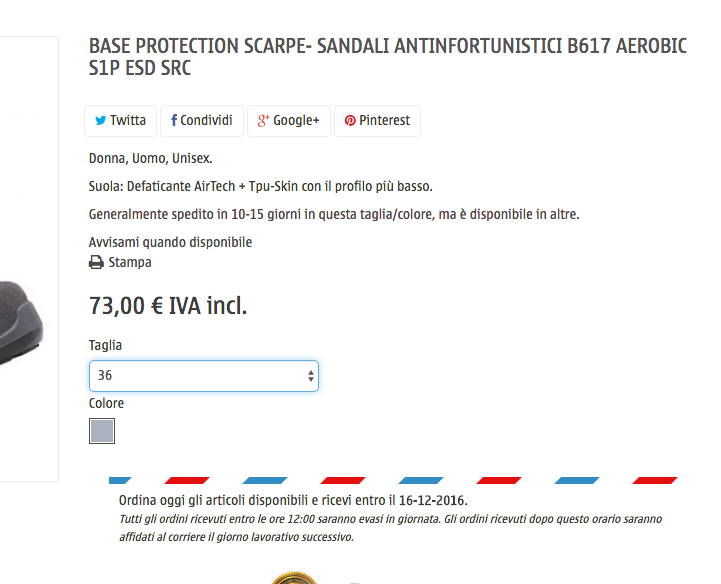Open the Taglia size dropdown
Screen dimensions: 721x584
coord(204,376)
